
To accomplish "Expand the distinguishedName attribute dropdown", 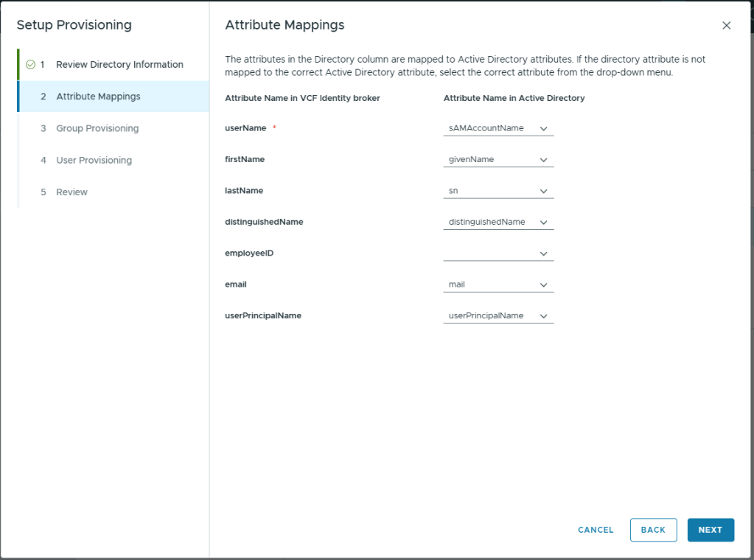I will tap(498, 222).
